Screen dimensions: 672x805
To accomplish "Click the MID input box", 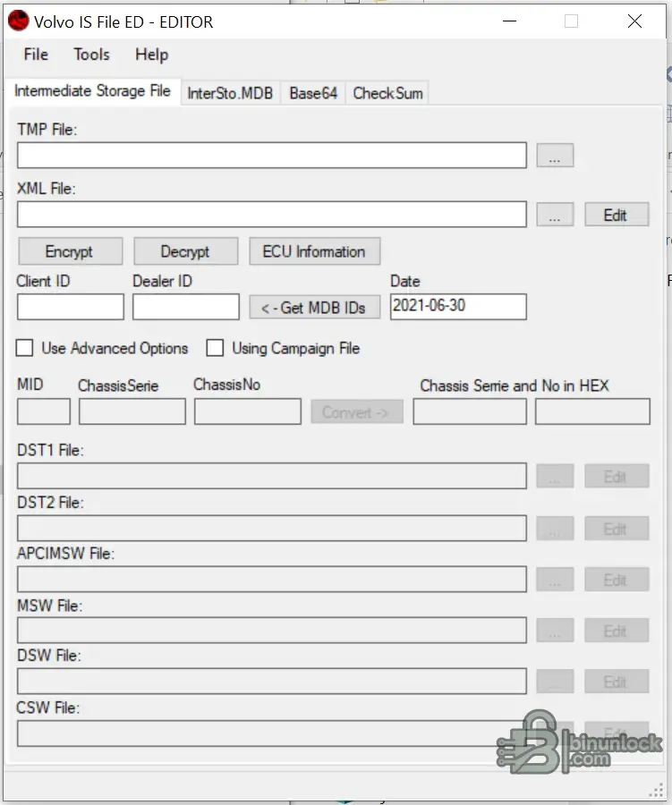I will point(44,411).
